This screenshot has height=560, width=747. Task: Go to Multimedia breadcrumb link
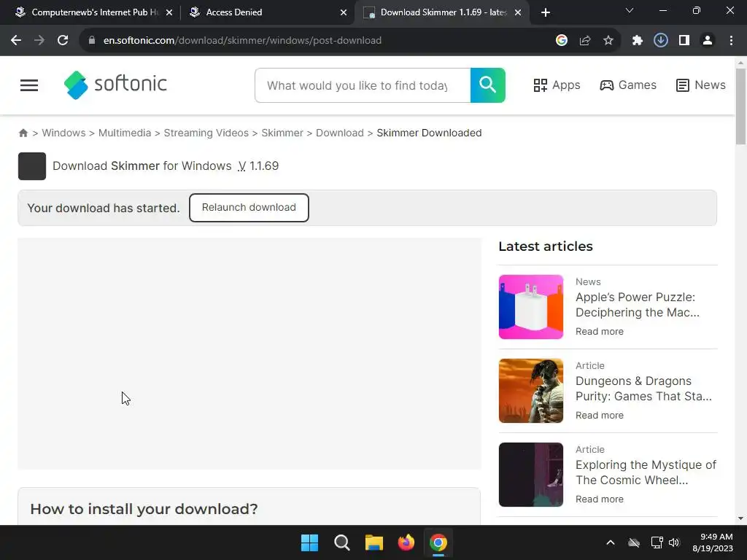(x=125, y=133)
